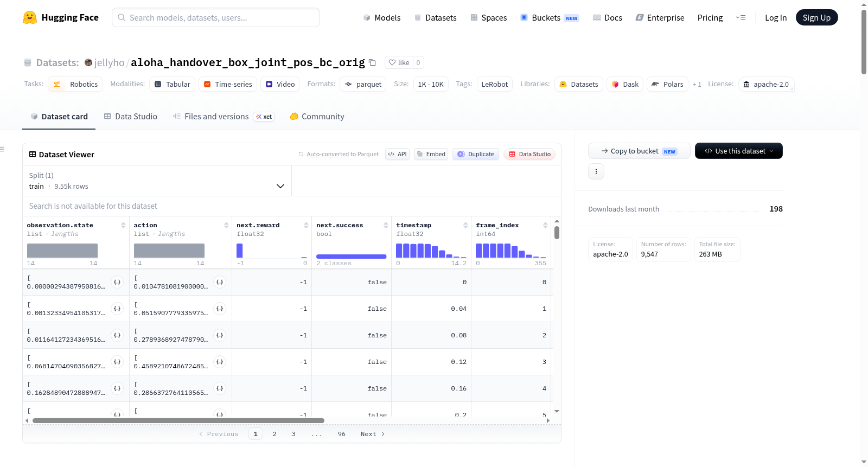Open the Files and versions tab
Image resolution: width=868 pixels, height=467 pixels.
coord(224,116)
